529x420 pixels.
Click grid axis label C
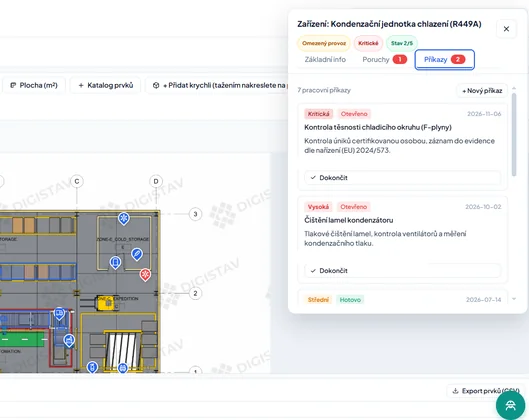[77, 181]
